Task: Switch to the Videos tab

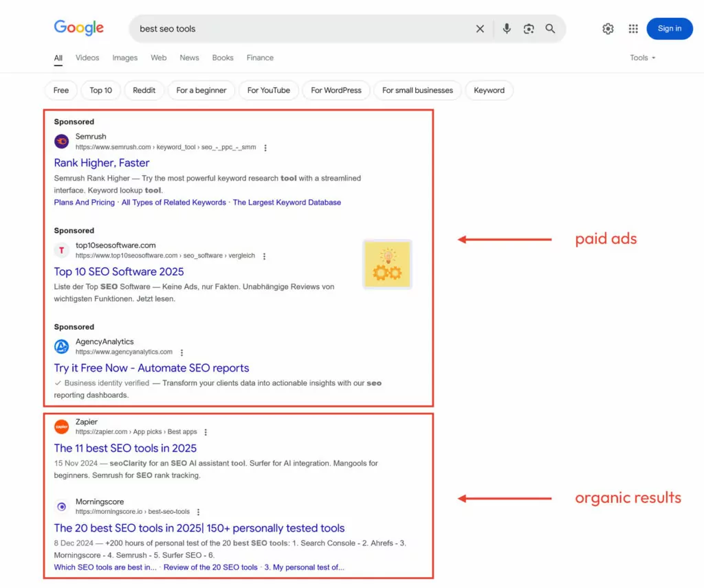Action: pos(87,58)
